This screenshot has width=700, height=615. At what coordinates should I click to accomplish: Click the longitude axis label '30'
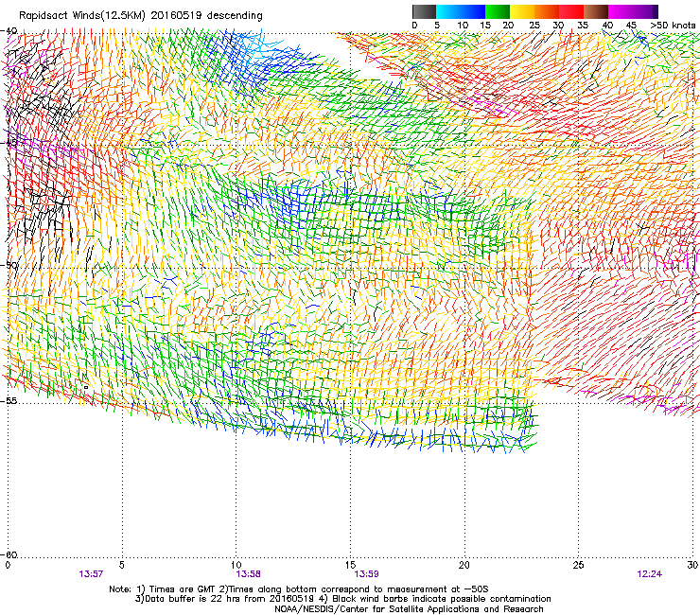pos(692,565)
